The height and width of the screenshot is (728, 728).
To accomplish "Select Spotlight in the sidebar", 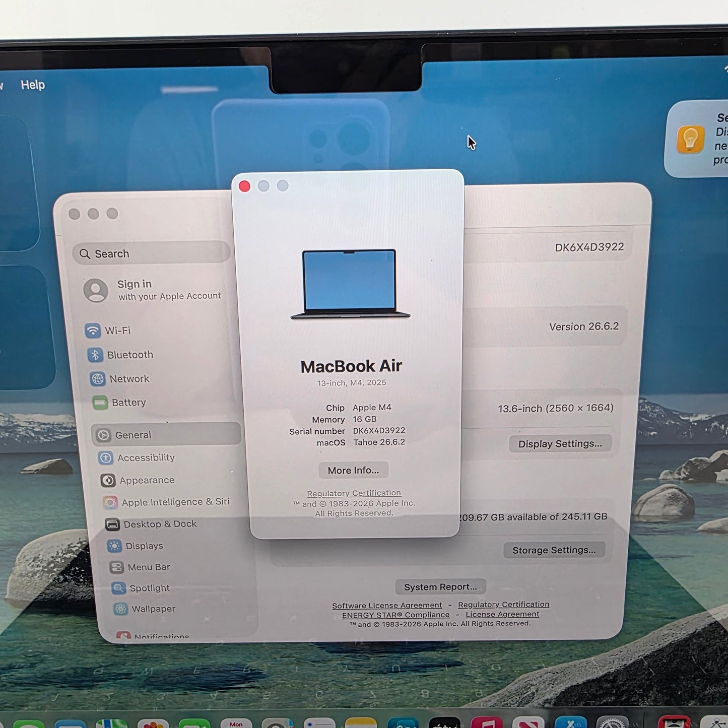I will click(x=141, y=588).
